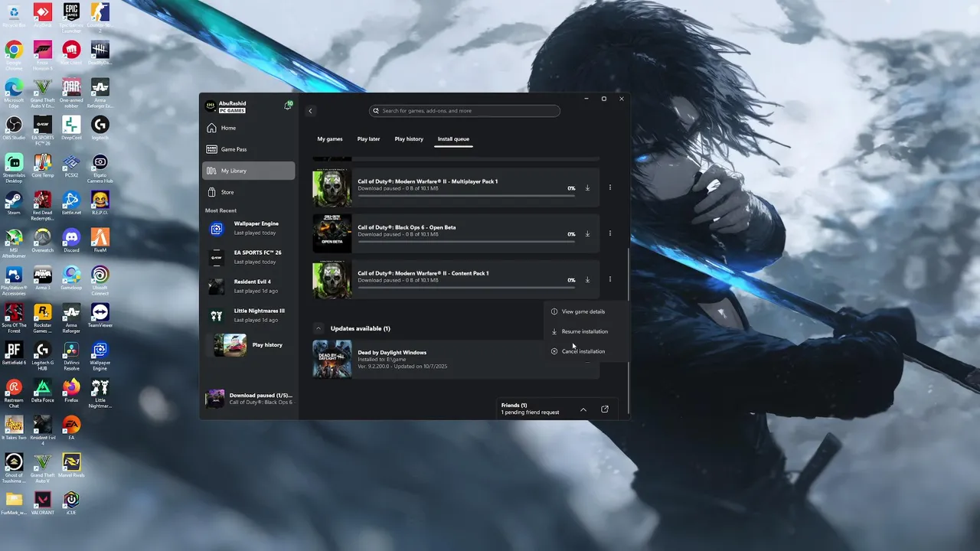Select Riot Client desktop icon
This screenshot has height=551, width=980.
(71, 54)
